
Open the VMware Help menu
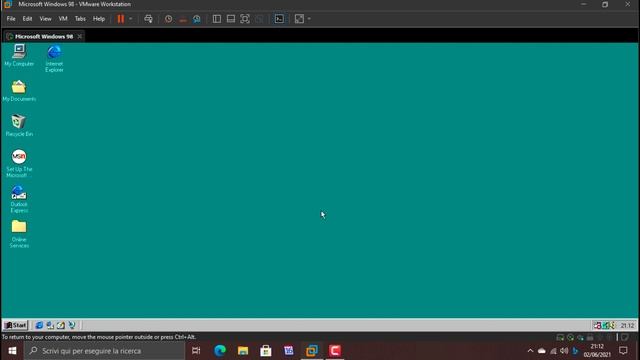click(99, 19)
